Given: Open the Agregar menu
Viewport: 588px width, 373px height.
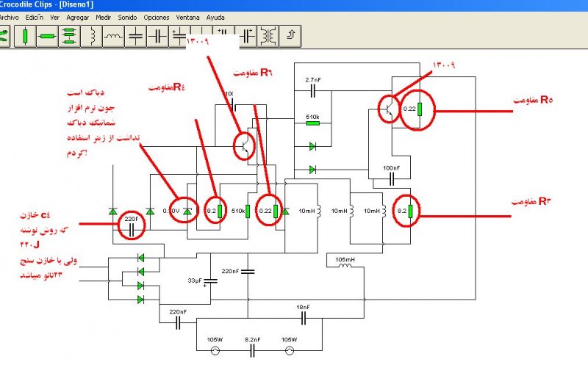Looking at the screenshot, I should tap(78, 17).
